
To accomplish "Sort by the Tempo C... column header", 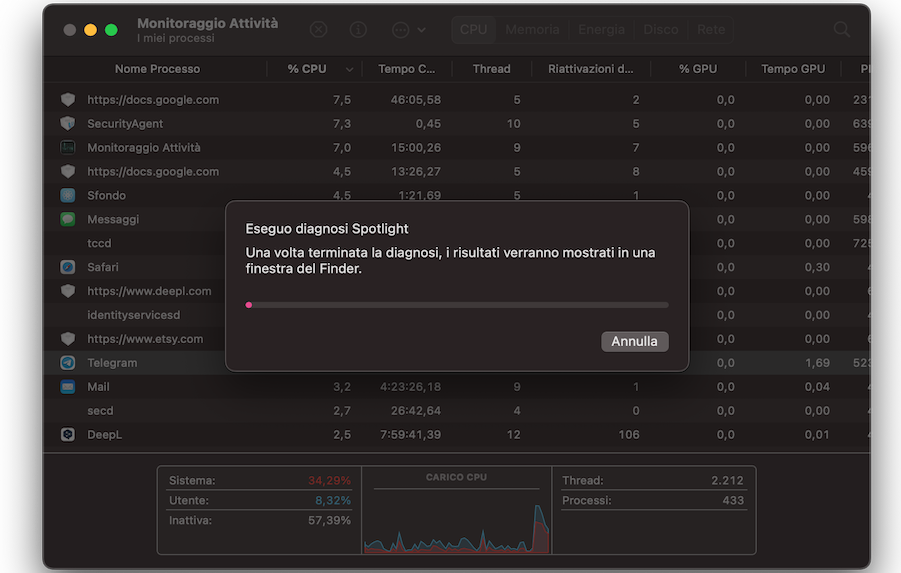I will click(406, 69).
